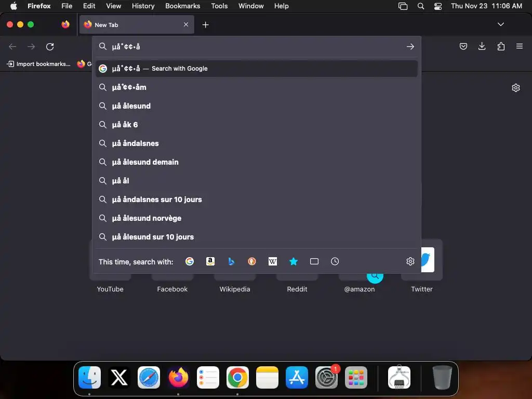Choose 'µå åndalsnes sur 10 jours' suggestion
Viewport: 532px width, 399px height.
(257, 199)
